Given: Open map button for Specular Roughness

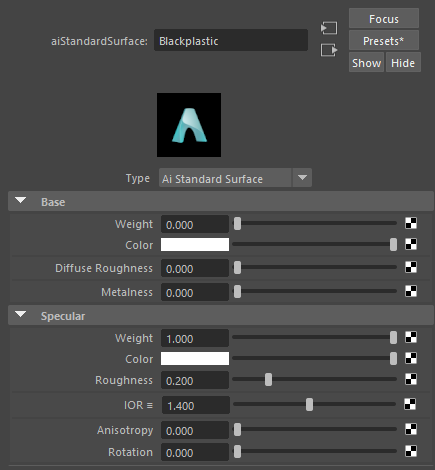Looking at the screenshot, I should 411,379.
